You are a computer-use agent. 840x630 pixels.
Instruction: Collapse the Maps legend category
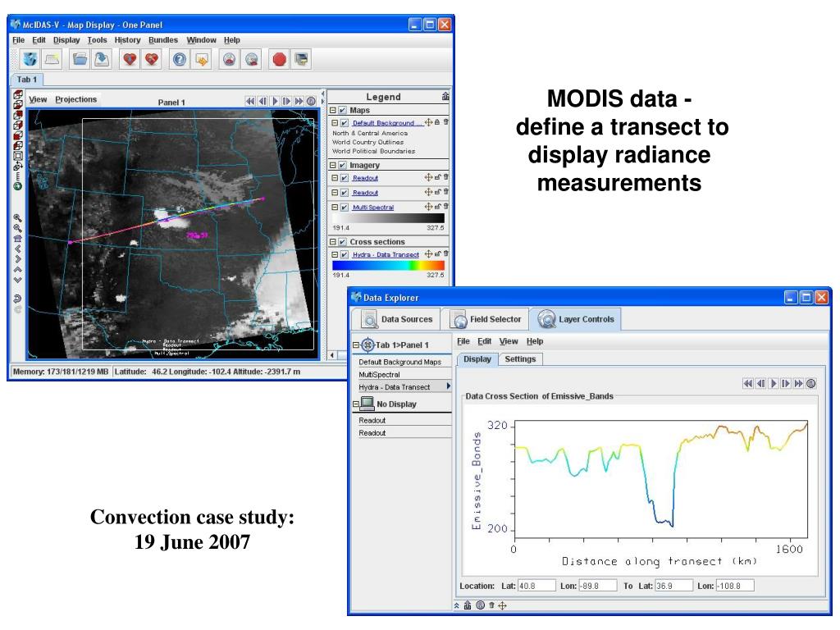coord(333,110)
